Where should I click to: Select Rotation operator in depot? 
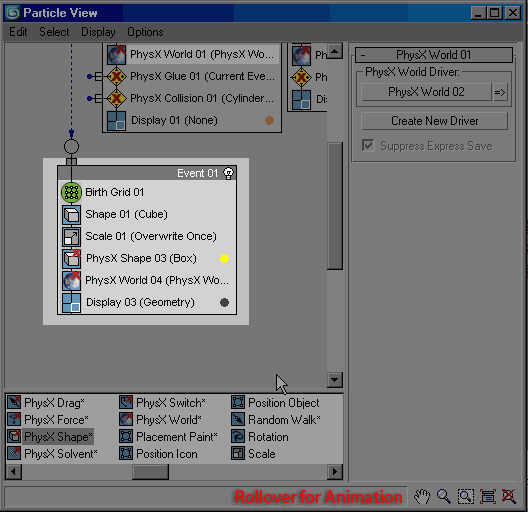[x=260, y=437]
